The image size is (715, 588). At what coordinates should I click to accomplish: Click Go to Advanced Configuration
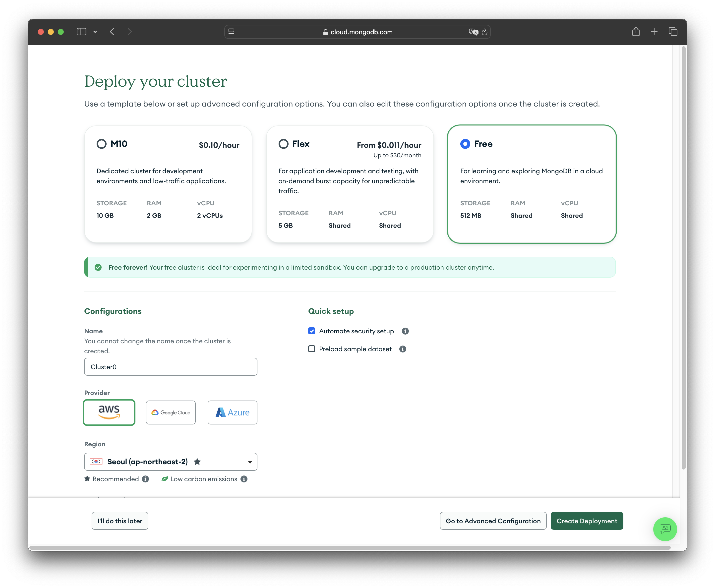tap(493, 521)
